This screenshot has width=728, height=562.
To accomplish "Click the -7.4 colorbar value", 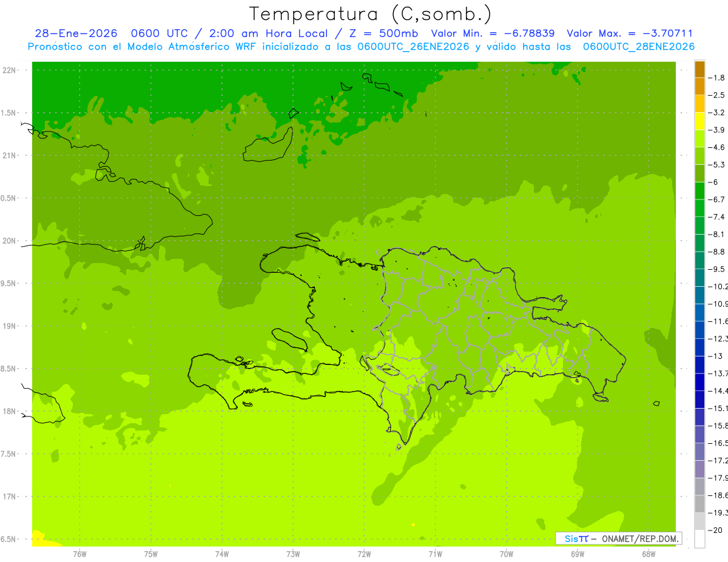I will pos(718,217).
